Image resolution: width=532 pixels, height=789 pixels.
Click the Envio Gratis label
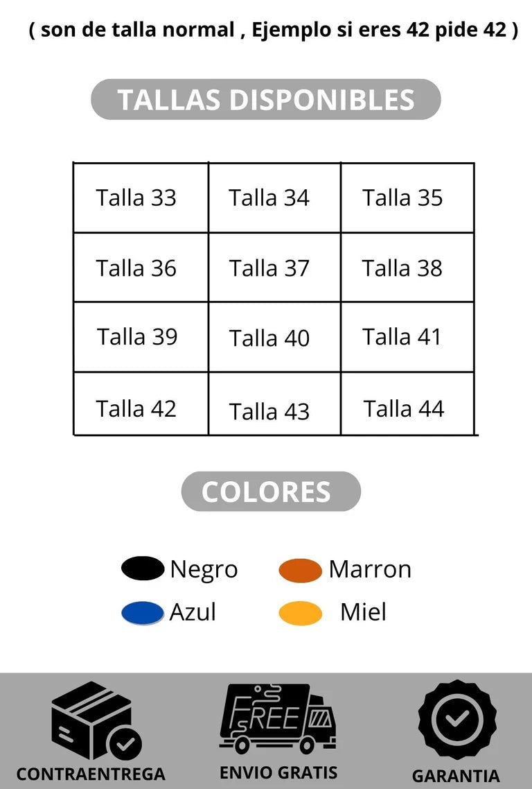tap(278, 772)
